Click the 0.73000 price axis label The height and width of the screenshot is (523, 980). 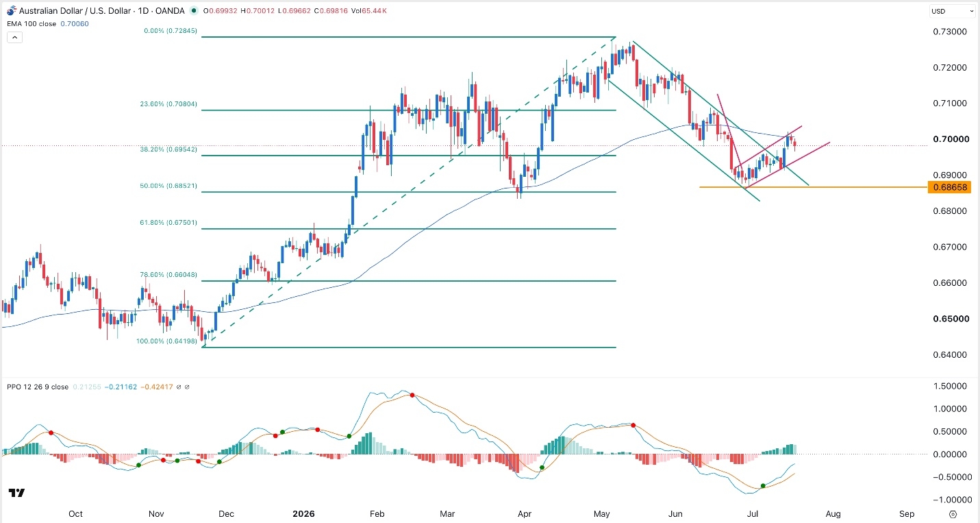[x=949, y=32]
